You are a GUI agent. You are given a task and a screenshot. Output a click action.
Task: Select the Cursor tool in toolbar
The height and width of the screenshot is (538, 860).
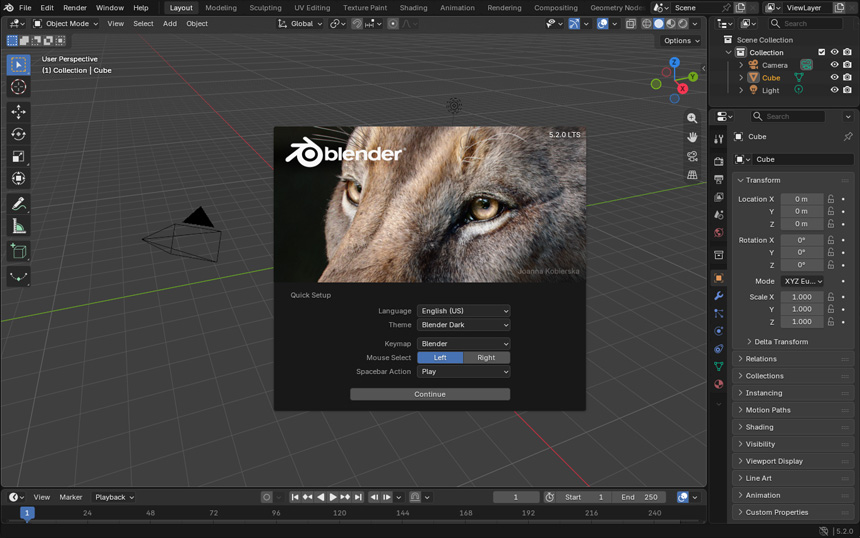click(18, 87)
